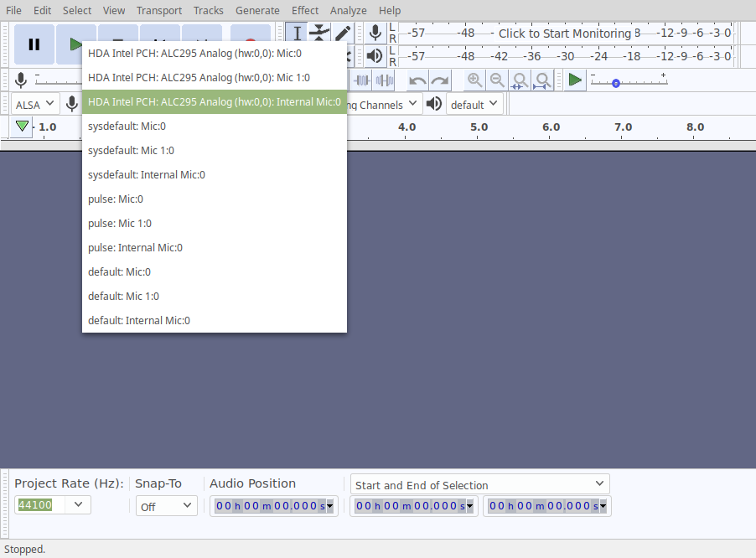The width and height of the screenshot is (756, 558).
Task: Open the Generate menu
Action: (257, 11)
